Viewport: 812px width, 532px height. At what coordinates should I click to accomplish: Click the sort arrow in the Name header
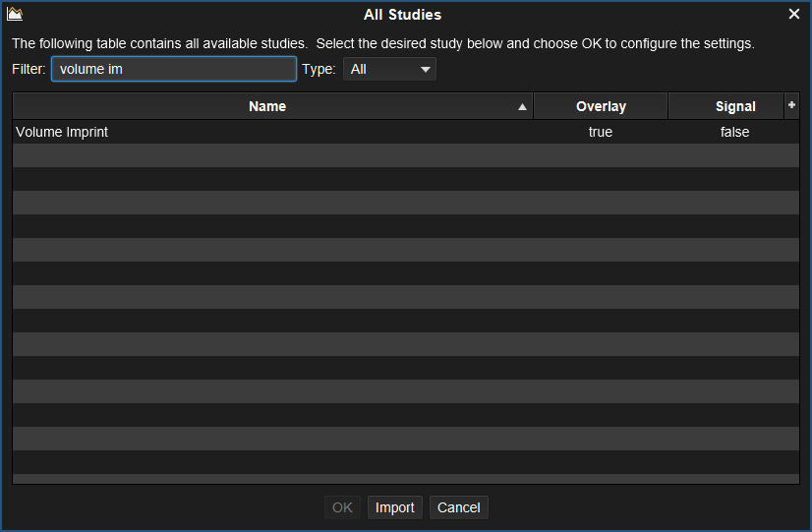[522, 107]
